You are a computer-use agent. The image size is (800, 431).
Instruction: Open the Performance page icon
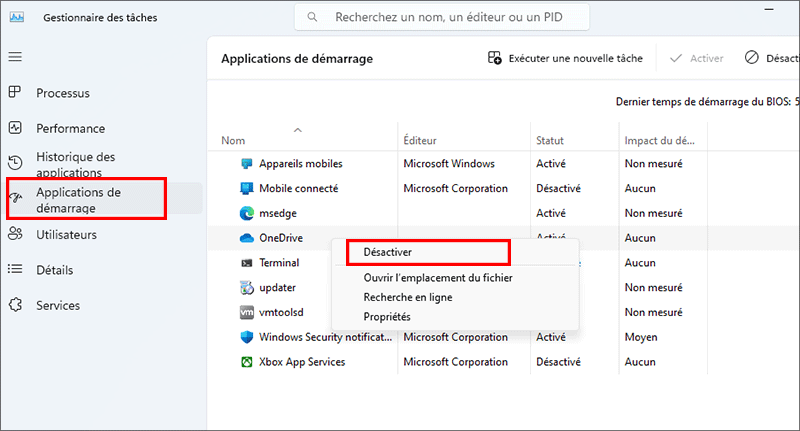click(15, 128)
